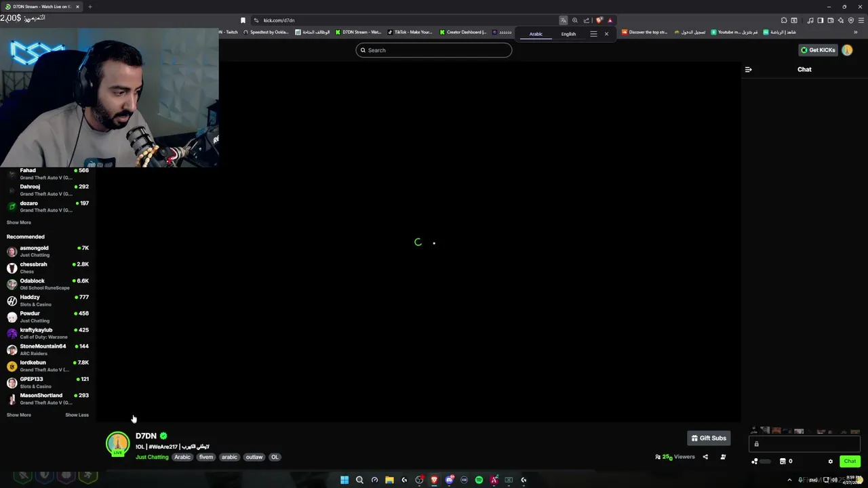This screenshot has width=868, height=488.
Task: Open asmongold recommended channel
Action: [47, 251]
